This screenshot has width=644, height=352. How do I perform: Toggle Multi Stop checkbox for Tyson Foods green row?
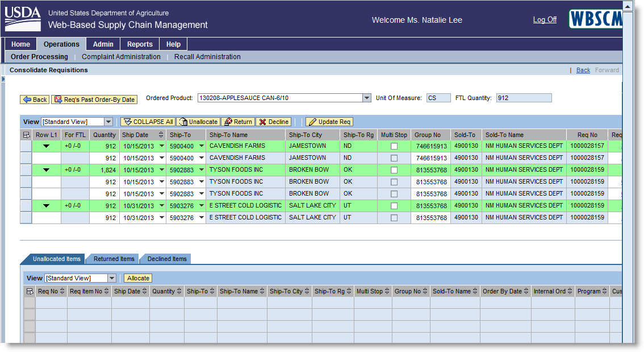(394, 170)
